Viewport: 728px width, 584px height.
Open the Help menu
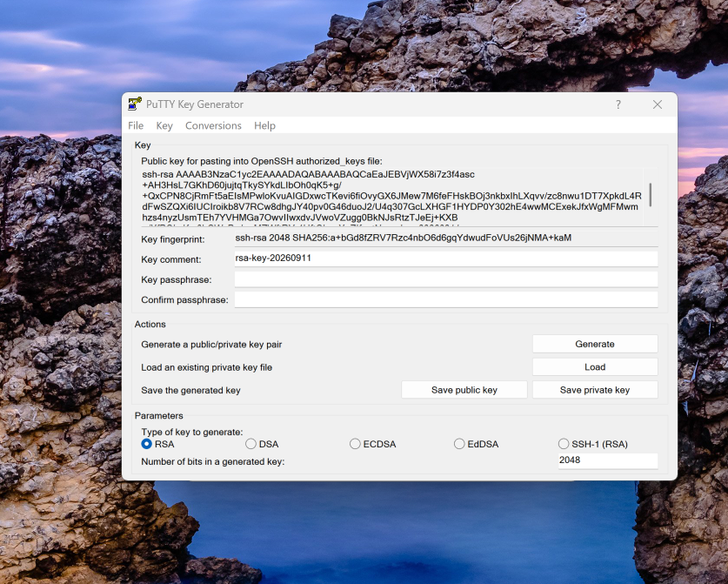(264, 125)
